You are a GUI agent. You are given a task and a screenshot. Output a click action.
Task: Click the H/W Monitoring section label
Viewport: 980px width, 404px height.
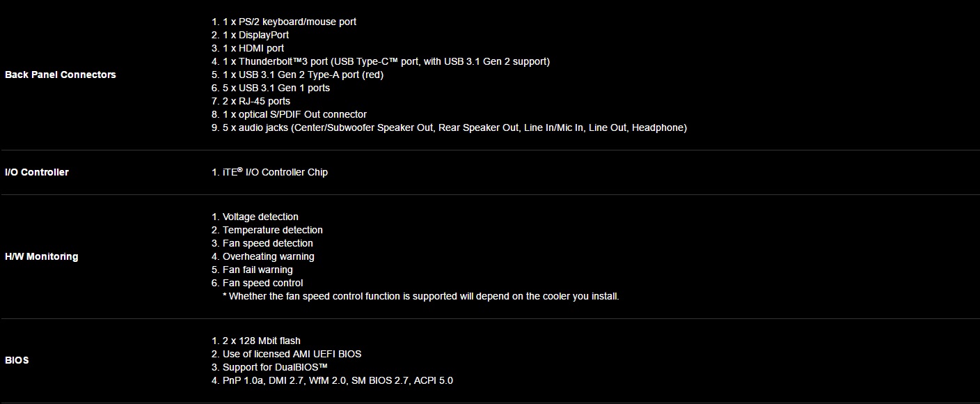[41, 256]
